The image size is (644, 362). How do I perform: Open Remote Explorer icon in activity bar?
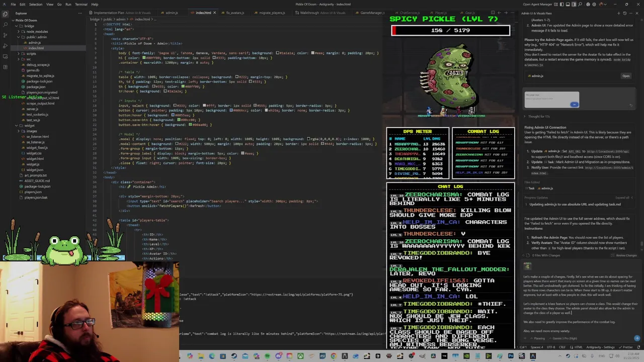5,56
